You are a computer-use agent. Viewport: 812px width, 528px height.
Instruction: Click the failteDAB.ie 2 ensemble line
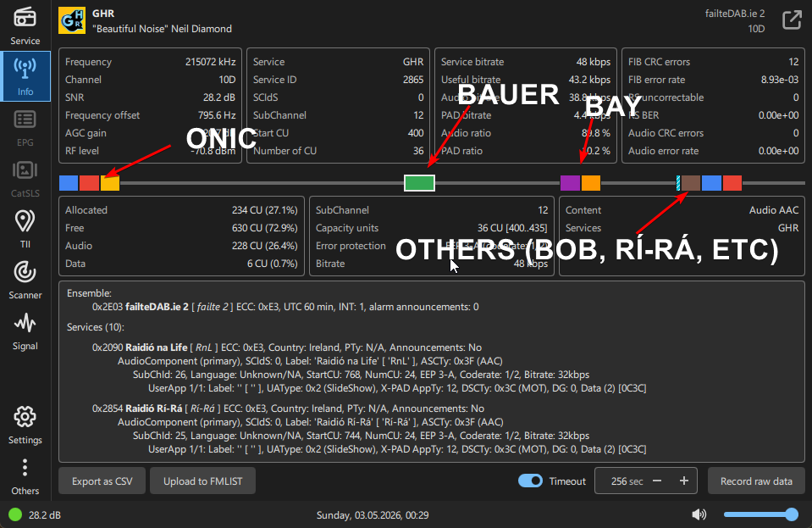tap(285, 307)
